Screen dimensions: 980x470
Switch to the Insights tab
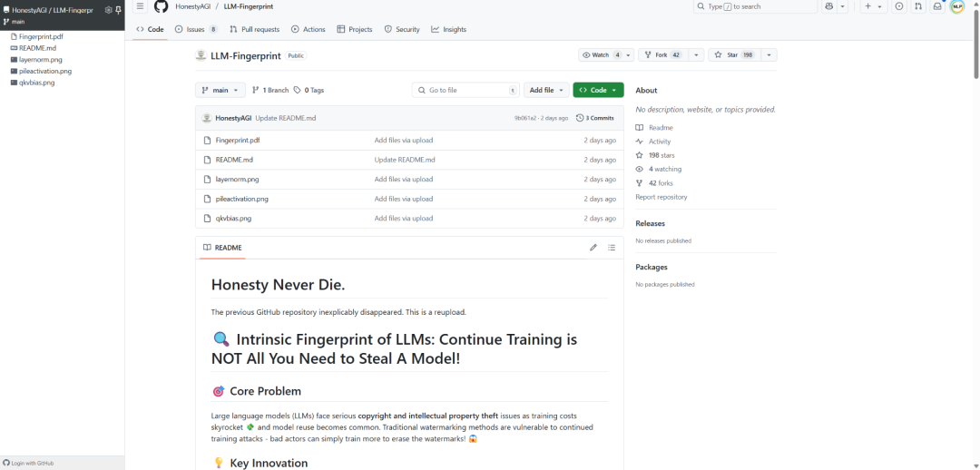449,29
